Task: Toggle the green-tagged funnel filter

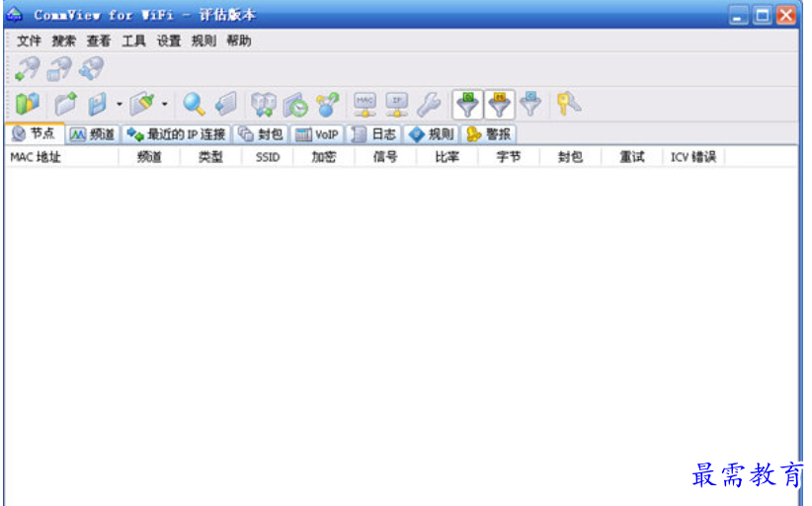Action: [467, 105]
